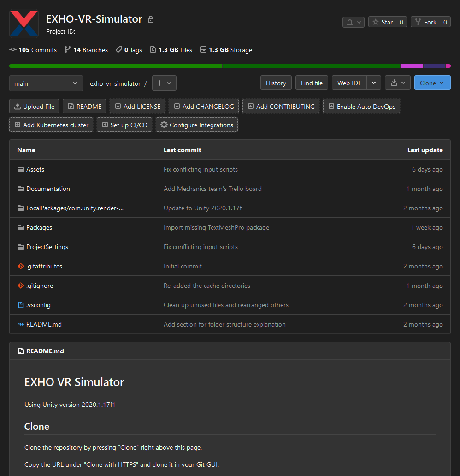Viewport: 460px width, 476px height.
Task: Click Configure Integrations with gear icon
Action: pyautogui.click(x=197, y=125)
